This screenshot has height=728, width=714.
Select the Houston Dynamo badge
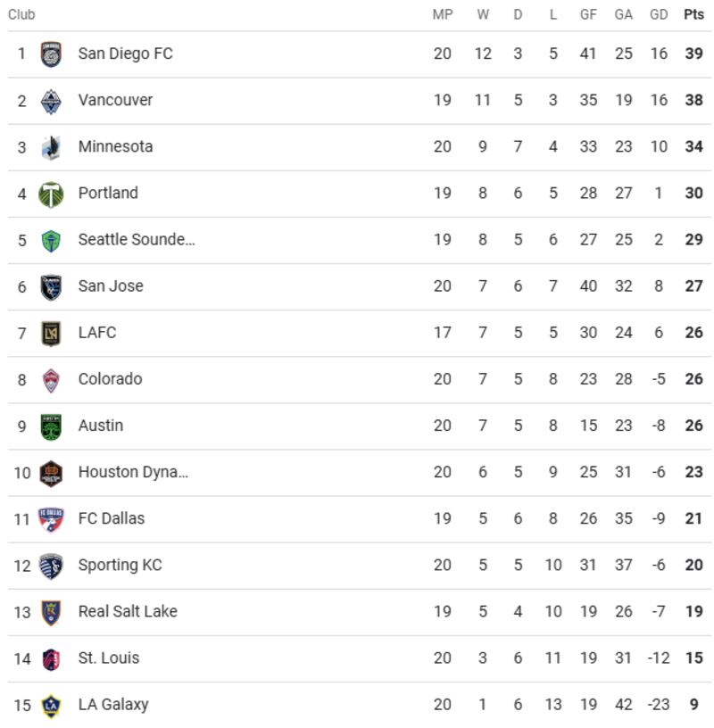pyautogui.click(x=51, y=472)
